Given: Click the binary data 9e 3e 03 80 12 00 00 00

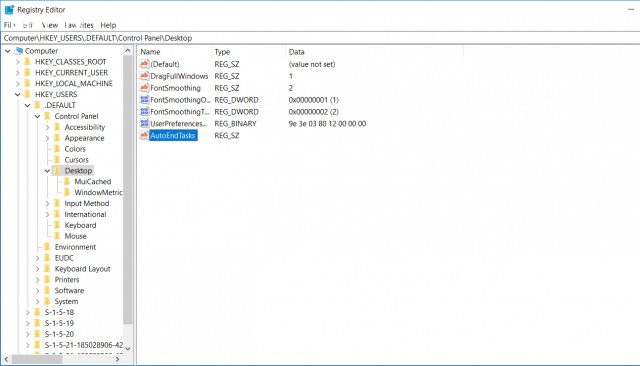Looking at the screenshot, I should tap(327, 124).
